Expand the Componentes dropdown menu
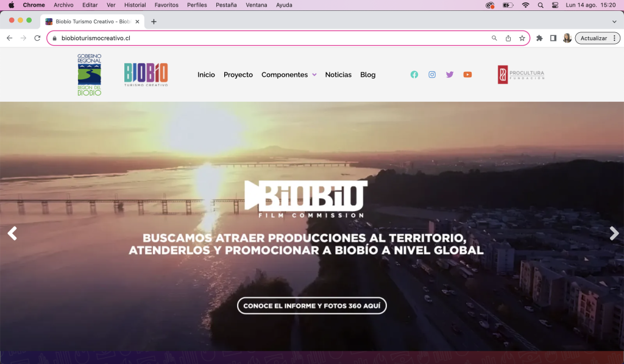The image size is (624, 364). (x=289, y=75)
